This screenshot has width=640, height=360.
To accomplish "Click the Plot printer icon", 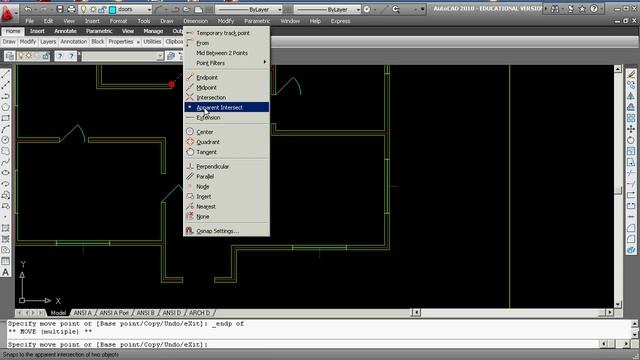I will pos(71,9).
